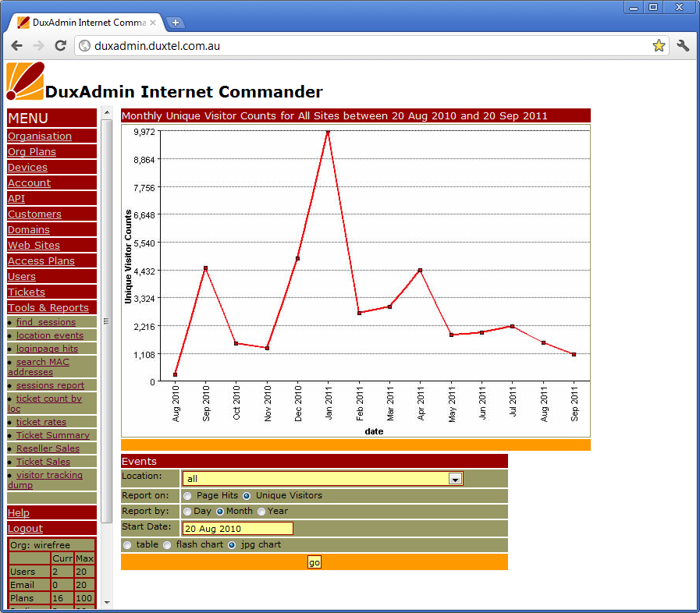Select the DuxAdmin Internet Commander browser tab

pyautogui.click(x=87, y=23)
